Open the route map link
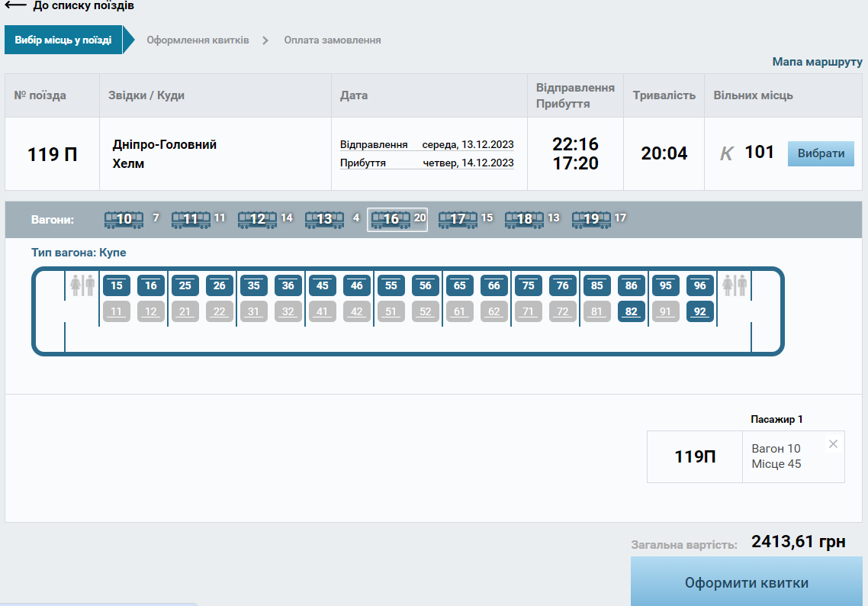This screenshot has height=606, width=868. [x=817, y=62]
